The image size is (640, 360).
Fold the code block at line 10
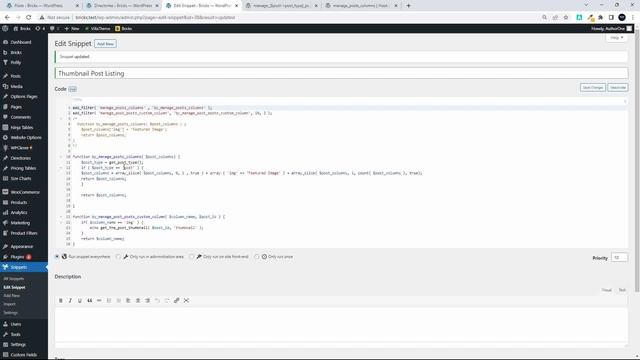61,157
